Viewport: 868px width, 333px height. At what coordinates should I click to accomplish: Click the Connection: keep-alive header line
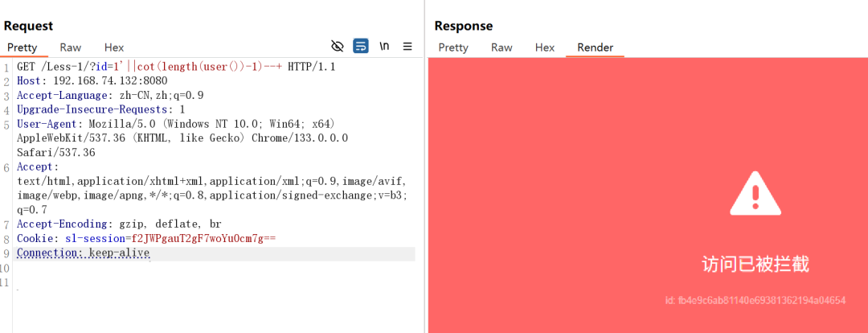click(x=83, y=253)
